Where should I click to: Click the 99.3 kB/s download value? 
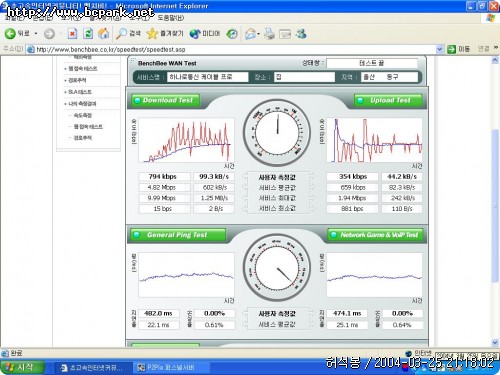click(214, 177)
